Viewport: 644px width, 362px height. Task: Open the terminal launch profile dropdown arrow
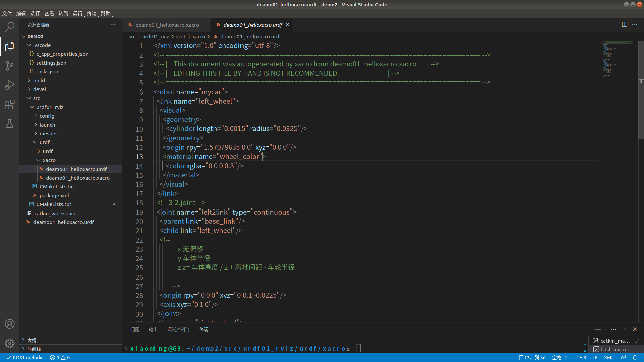point(605,329)
